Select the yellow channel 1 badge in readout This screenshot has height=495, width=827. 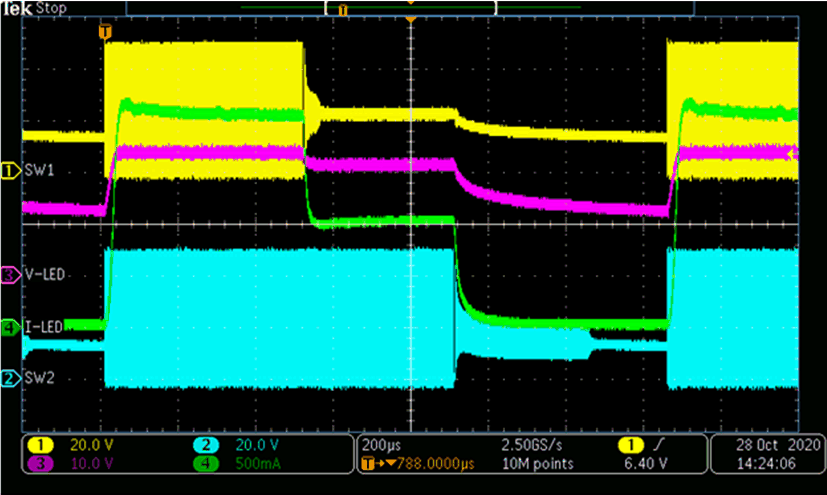coord(40,445)
